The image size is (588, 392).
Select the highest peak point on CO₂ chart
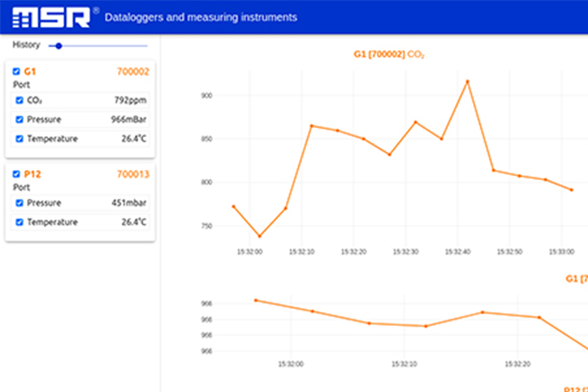coord(467,81)
